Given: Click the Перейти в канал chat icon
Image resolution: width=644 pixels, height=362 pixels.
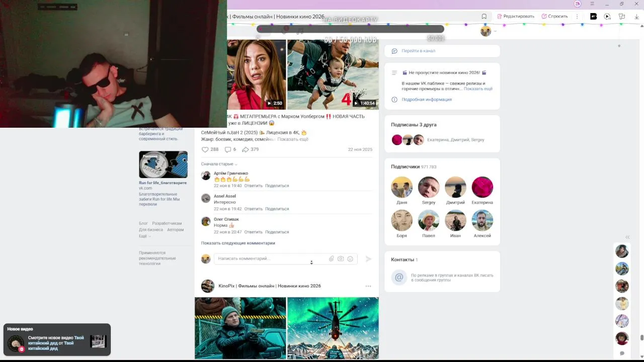Looking at the screenshot, I should pyautogui.click(x=394, y=51).
